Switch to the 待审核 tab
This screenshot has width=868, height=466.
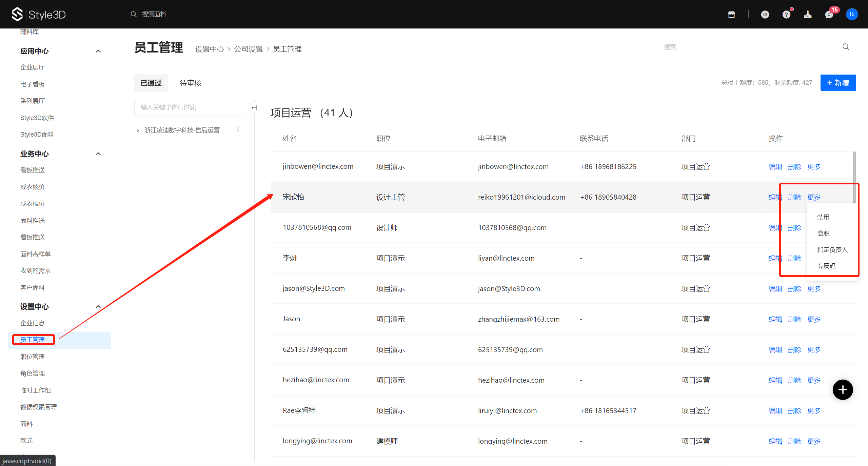click(191, 83)
